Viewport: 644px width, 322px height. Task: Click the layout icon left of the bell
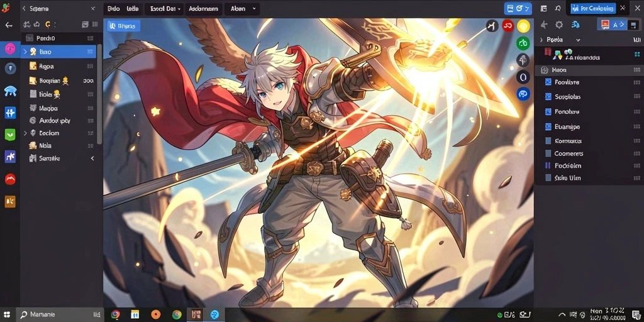[x=544, y=8]
